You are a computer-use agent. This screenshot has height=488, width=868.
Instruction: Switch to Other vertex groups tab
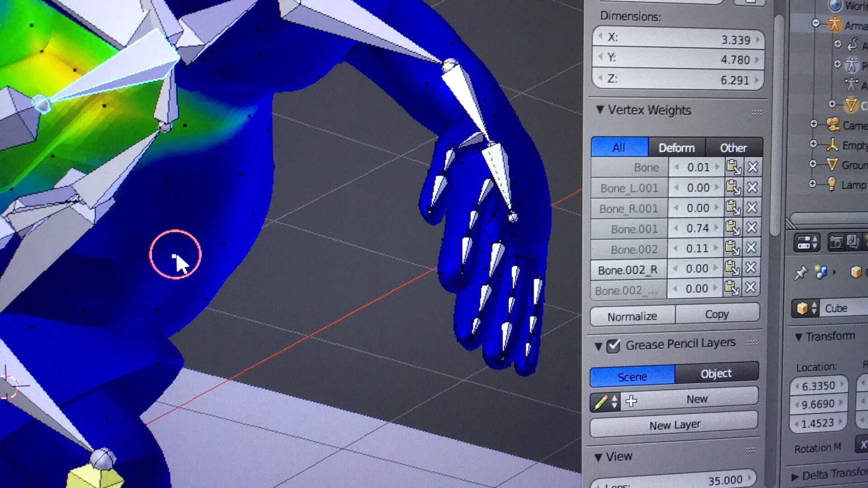tap(733, 148)
